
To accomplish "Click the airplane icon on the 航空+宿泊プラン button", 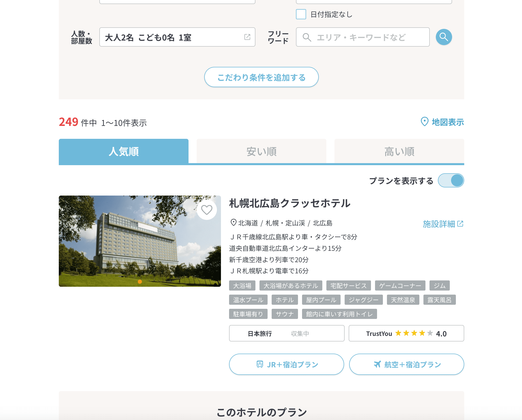I will (377, 364).
